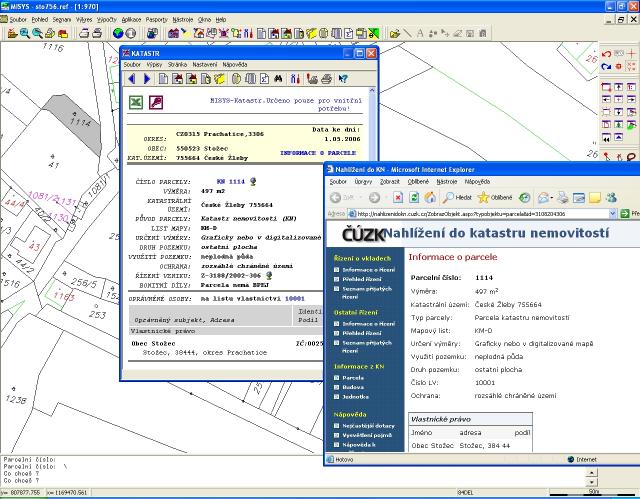The height and width of the screenshot is (499, 640).
Task: Click the red edit/sign icon next to Excel icon
Action: (156, 102)
